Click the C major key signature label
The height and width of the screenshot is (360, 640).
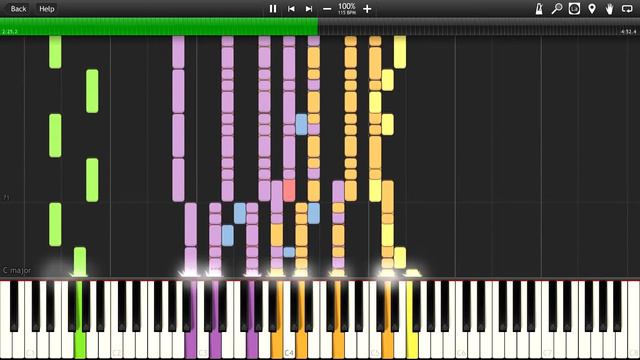(x=17, y=270)
